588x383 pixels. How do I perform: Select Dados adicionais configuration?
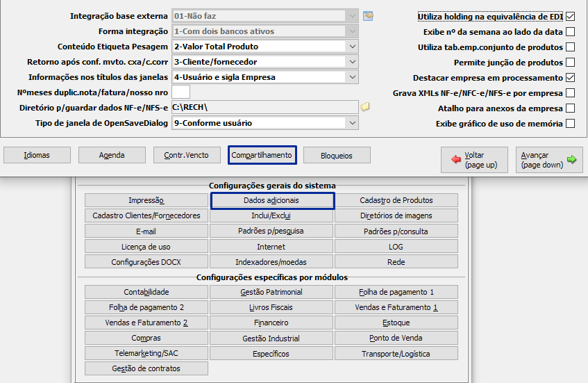tap(271, 200)
